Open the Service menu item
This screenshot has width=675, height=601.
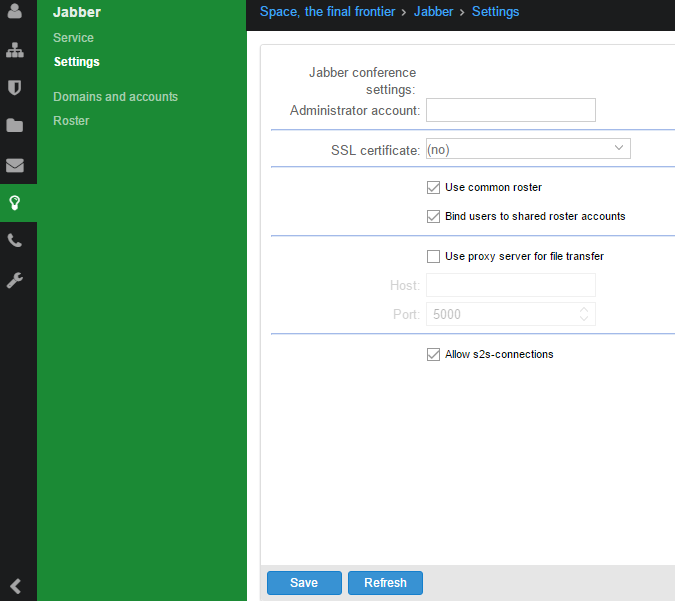(73, 38)
